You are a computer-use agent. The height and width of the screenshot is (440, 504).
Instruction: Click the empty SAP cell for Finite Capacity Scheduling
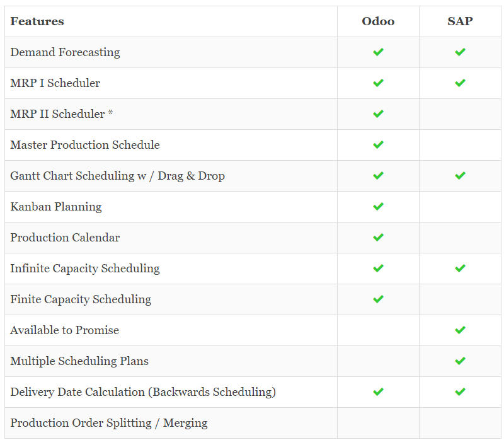(460, 299)
